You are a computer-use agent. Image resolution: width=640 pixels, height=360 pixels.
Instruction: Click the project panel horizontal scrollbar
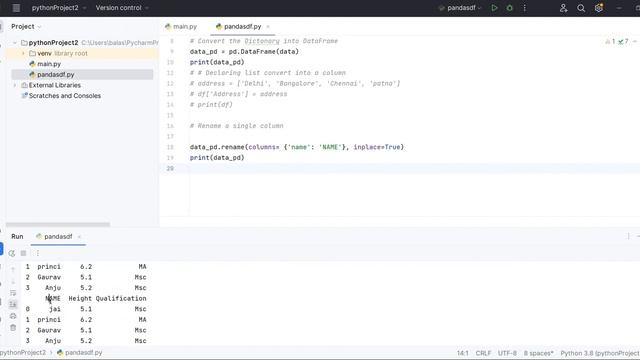point(58,224)
